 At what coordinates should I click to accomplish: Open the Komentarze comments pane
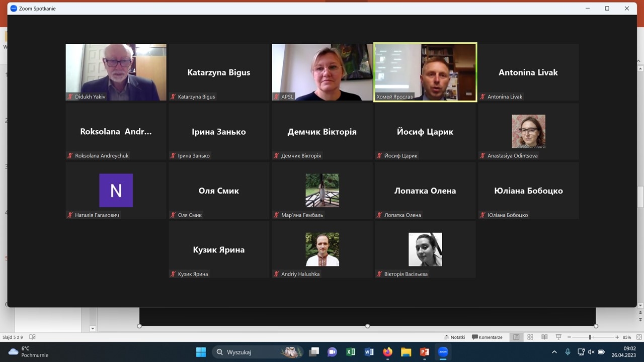coord(487,337)
